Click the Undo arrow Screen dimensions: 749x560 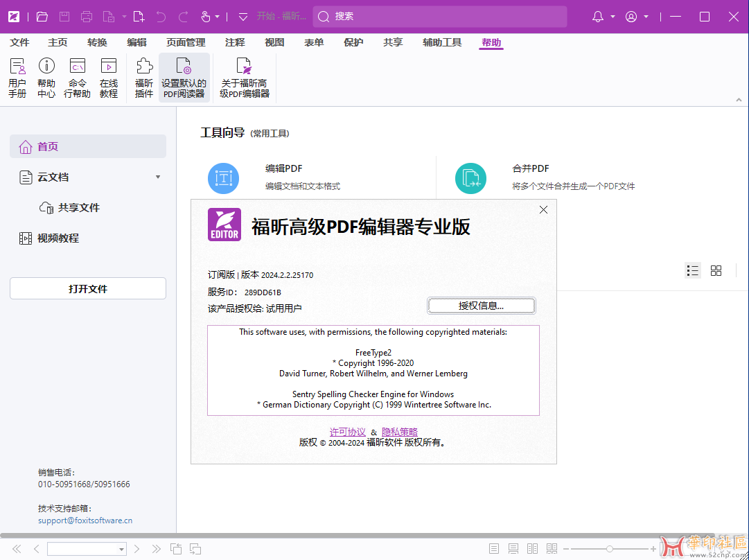(161, 17)
